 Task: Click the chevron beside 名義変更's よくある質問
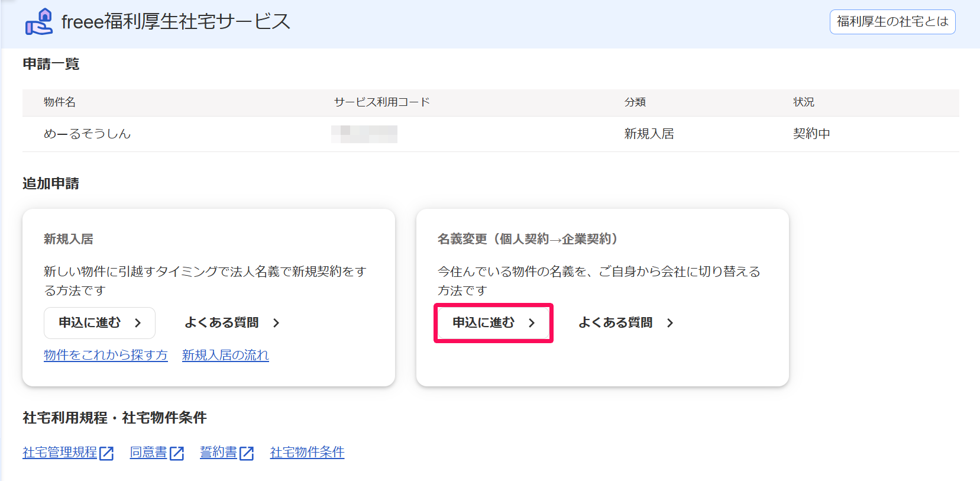(x=670, y=323)
